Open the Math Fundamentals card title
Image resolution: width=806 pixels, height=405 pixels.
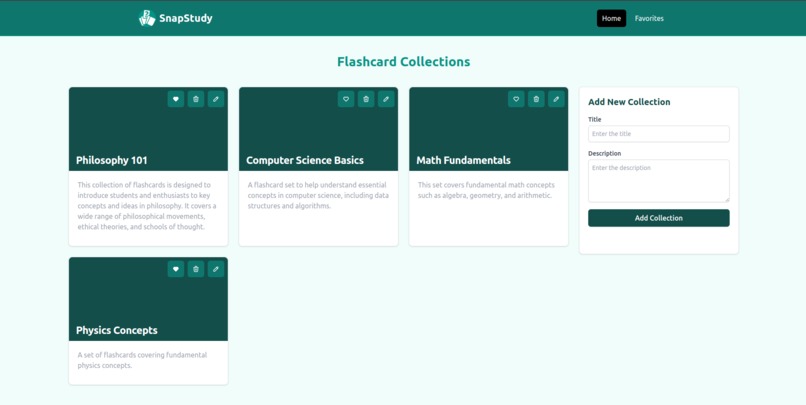463,160
